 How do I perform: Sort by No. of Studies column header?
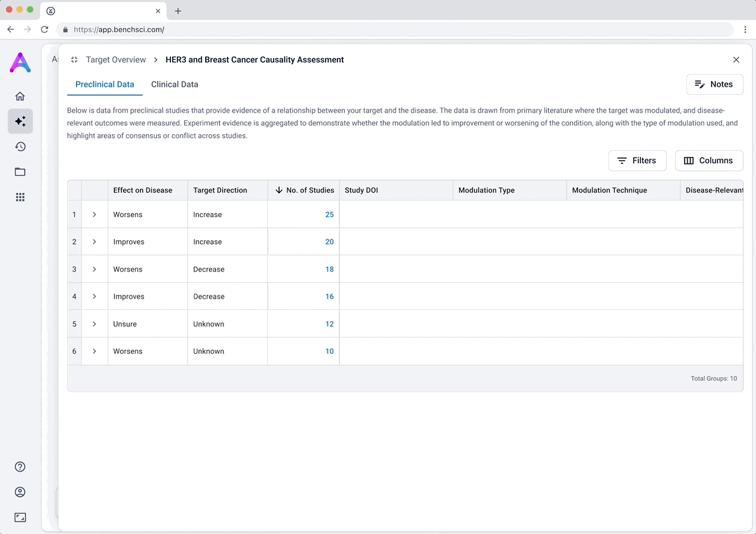(x=304, y=190)
